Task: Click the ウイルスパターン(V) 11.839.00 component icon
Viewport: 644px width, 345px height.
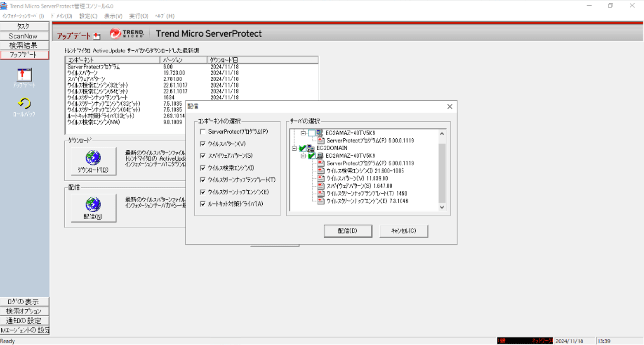Action: [x=321, y=178]
